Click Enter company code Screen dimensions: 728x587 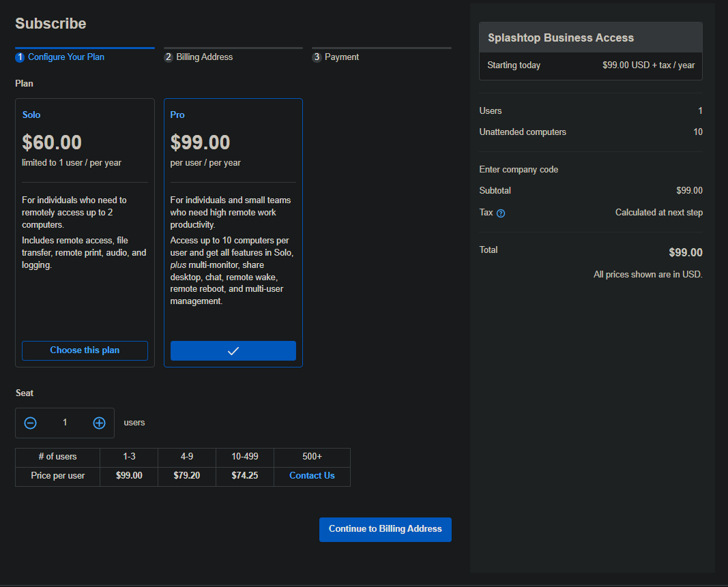(x=519, y=169)
